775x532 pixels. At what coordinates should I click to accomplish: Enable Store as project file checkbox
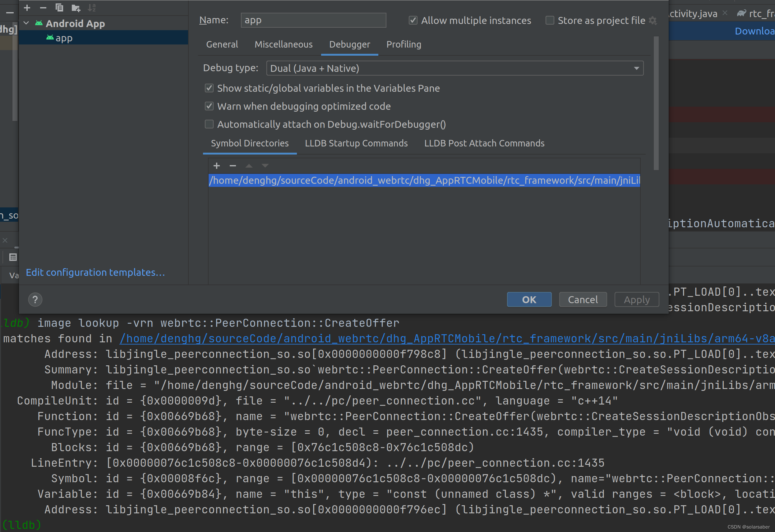[x=550, y=21]
